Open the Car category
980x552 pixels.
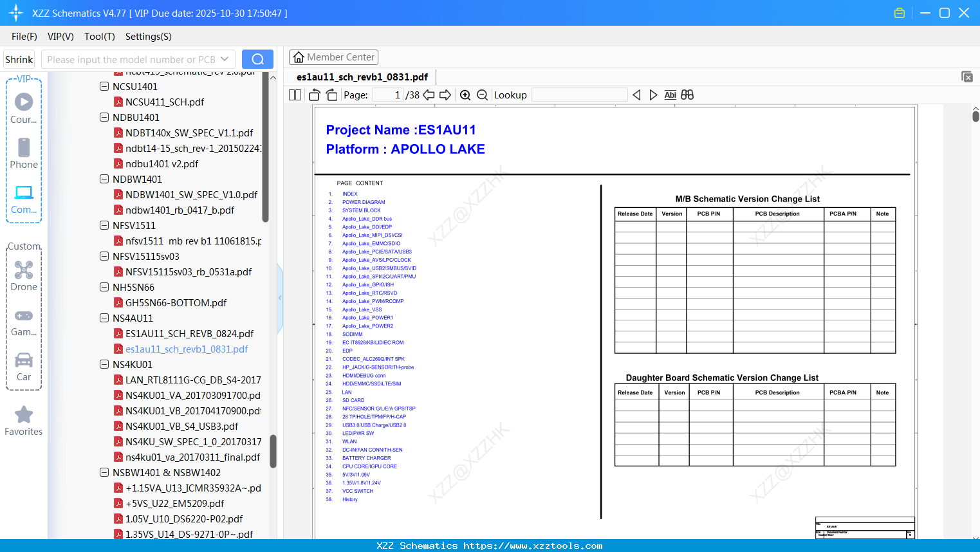(x=24, y=366)
